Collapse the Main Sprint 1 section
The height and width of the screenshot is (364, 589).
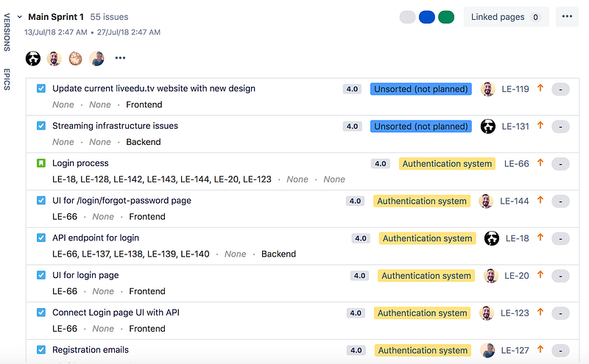pos(20,17)
